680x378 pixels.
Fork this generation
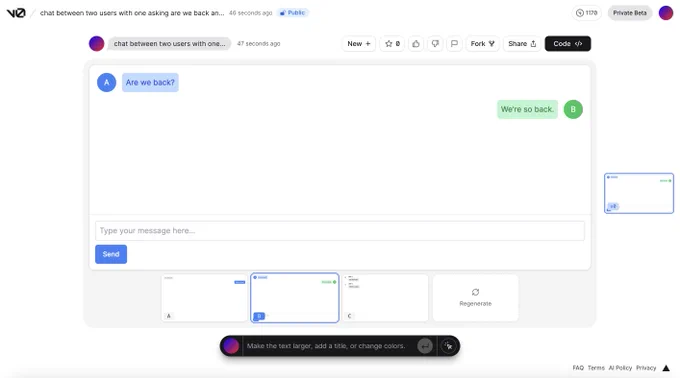(x=483, y=43)
